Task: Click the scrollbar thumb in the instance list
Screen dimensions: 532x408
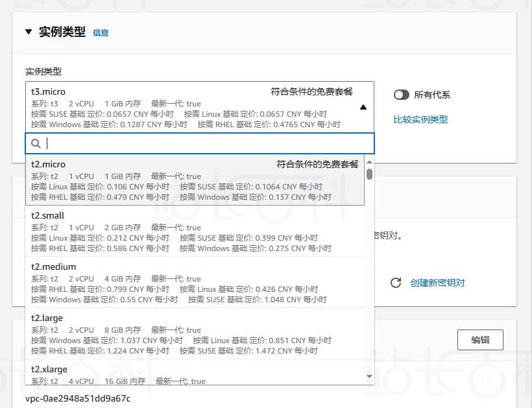Action: click(369, 175)
